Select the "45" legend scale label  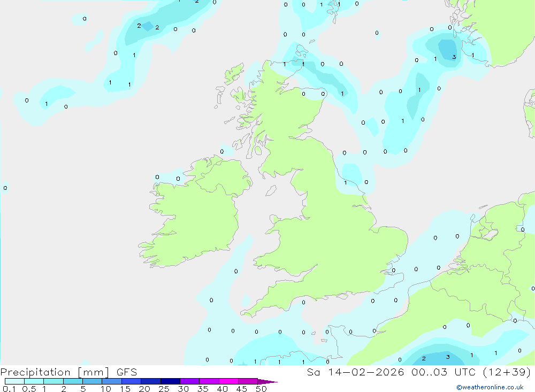click(242, 389)
